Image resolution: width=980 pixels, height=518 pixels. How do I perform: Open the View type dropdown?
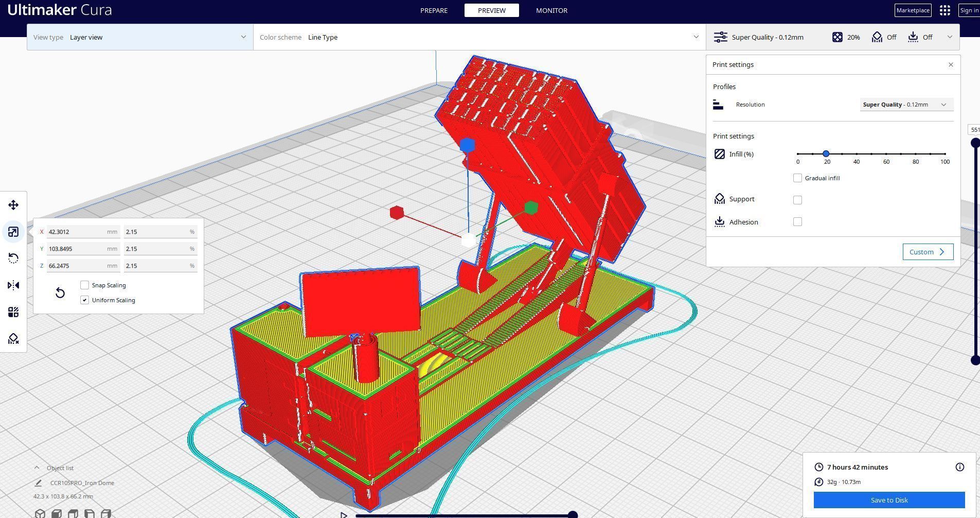click(x=140, y=37)
